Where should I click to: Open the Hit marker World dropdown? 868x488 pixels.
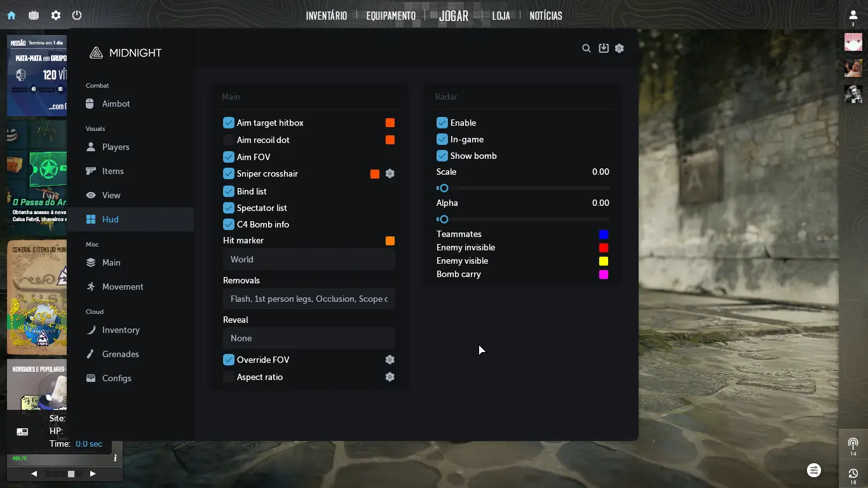309,259
